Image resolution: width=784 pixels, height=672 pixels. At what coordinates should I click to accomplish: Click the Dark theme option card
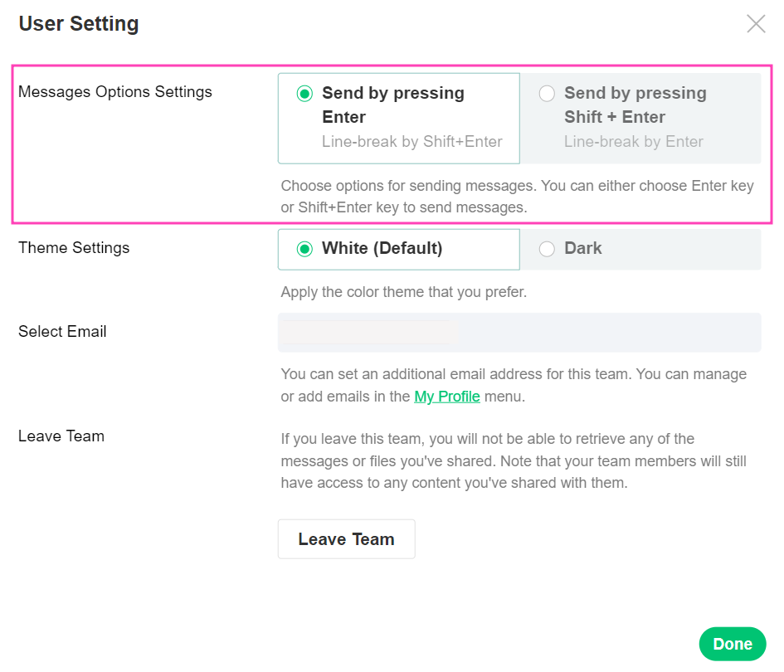coord(640,249)
